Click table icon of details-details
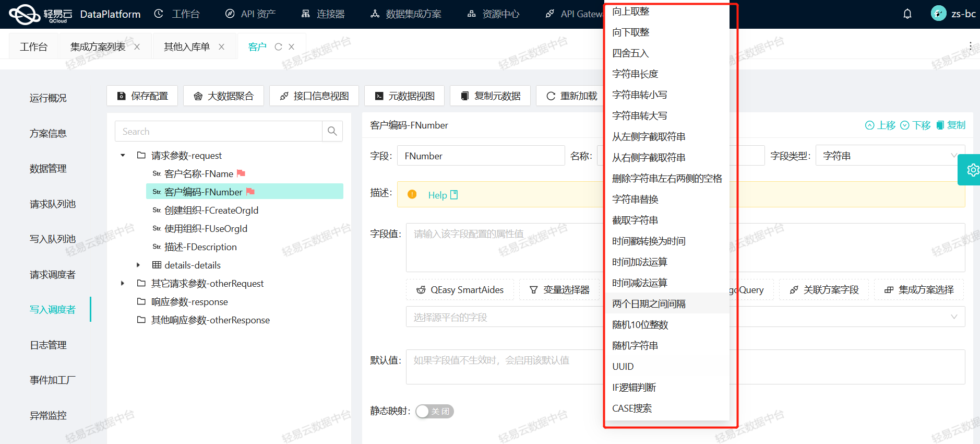980x444 pixels. tap(157, 265)
